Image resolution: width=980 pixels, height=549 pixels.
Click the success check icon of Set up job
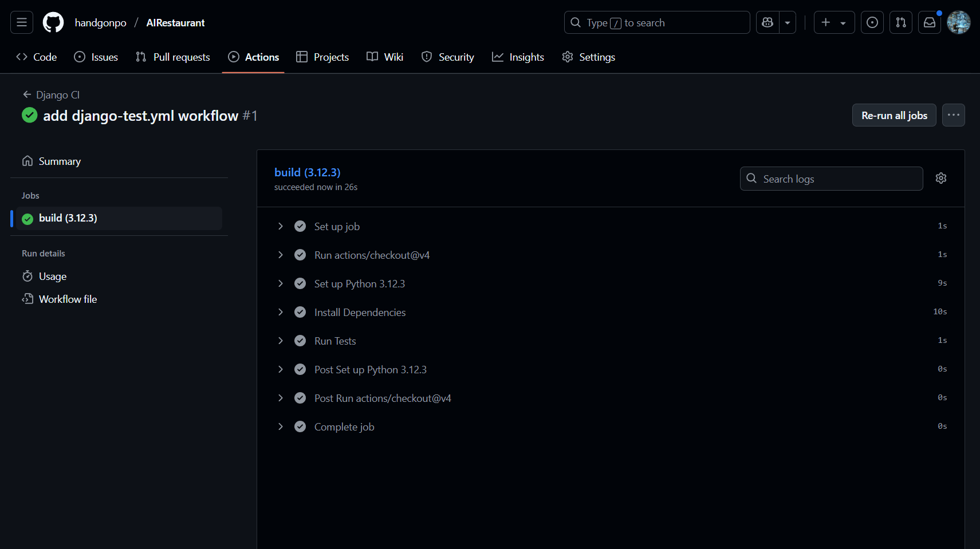pos(300,226)
